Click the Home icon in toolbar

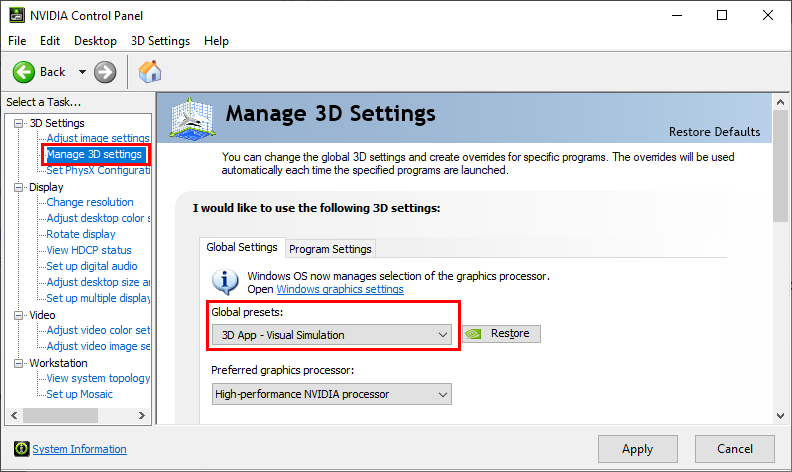pyautogui.click(x=150, y=72)
